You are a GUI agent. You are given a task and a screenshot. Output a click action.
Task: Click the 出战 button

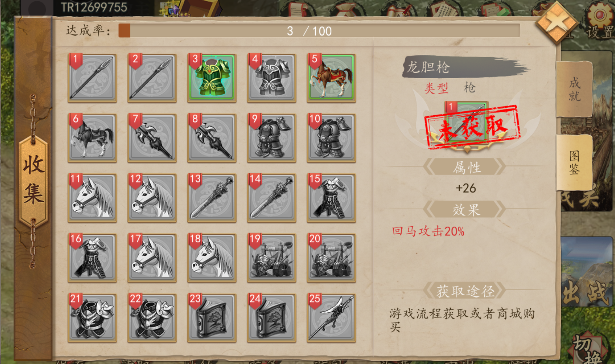587,293
